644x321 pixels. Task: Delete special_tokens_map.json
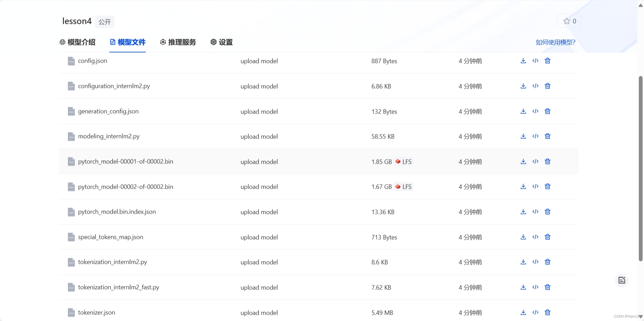pyautogui.click(x=547, y=237)
